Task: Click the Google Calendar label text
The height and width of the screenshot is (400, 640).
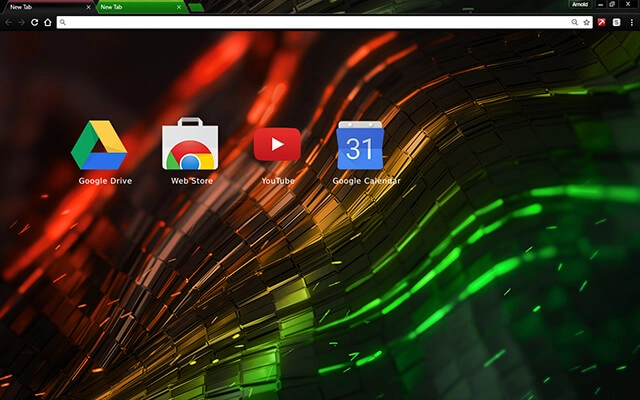Action: tap(367, 181)
